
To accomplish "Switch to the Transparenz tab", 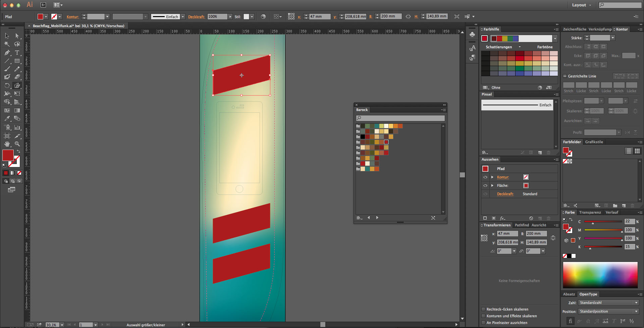I will pos(590,212).
